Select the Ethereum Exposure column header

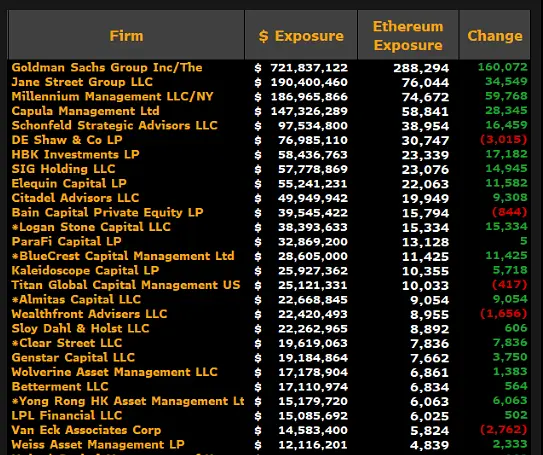click(x=408, y=35)
